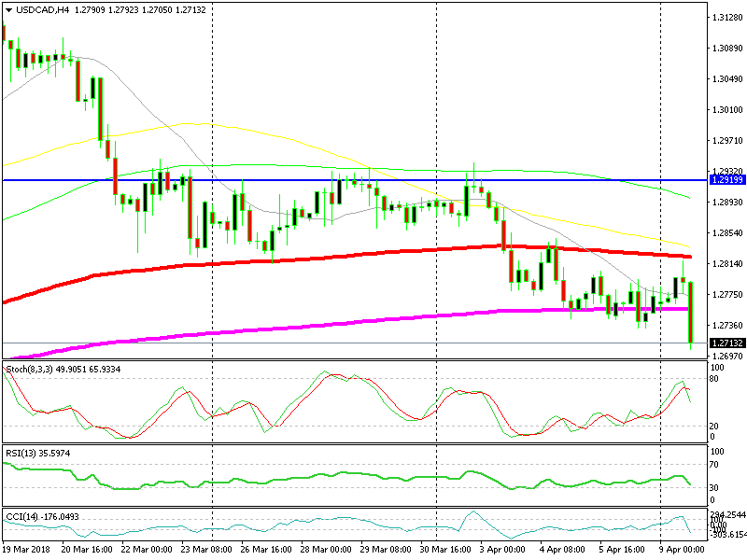The width and height of the screenshot is (747, 560).
Task: Click the RSI 30 level label
Action: [x=714, y=487]
